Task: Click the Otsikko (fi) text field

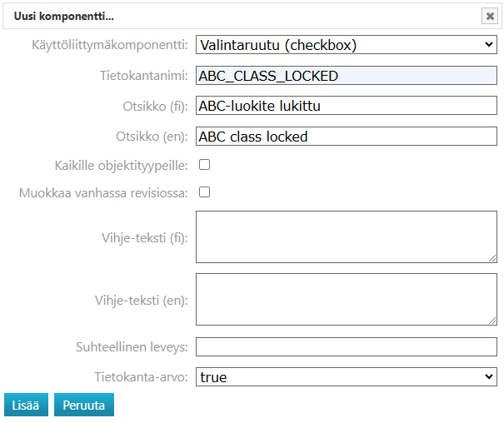Action: pyautogui.click(x=346, y=106)
